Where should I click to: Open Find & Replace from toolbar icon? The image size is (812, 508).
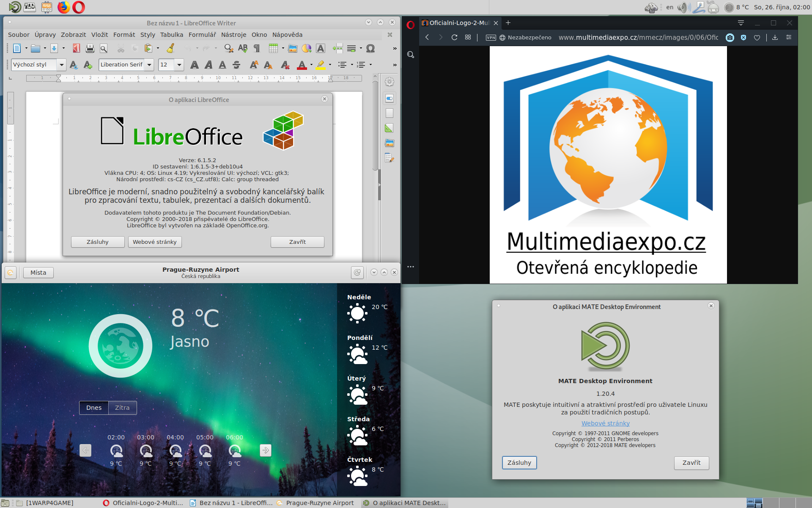click(x=229, y=48)
